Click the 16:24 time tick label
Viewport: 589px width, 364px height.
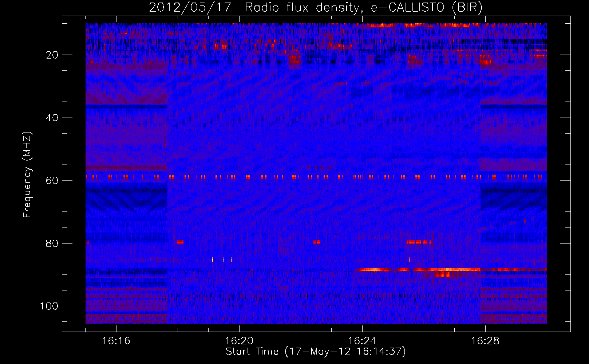click(x=362, y=341)
